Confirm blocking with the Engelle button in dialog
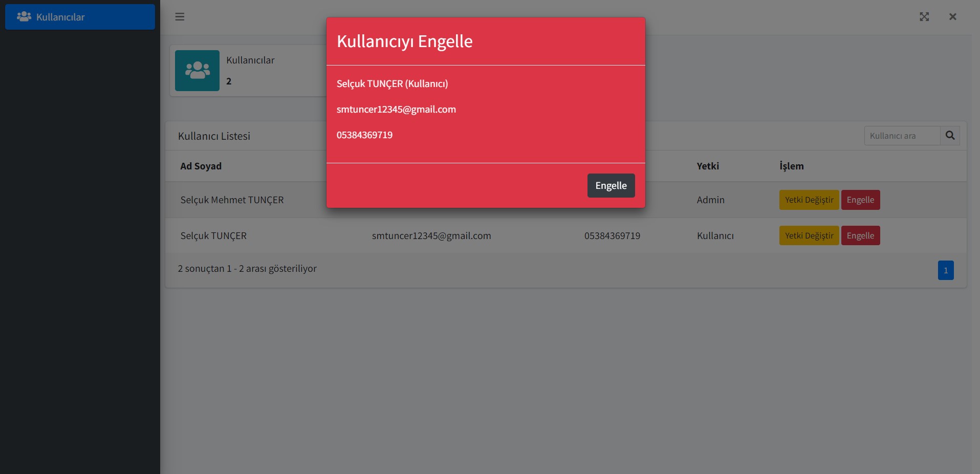Screen dimensions: 980x474 coord(611,185)
